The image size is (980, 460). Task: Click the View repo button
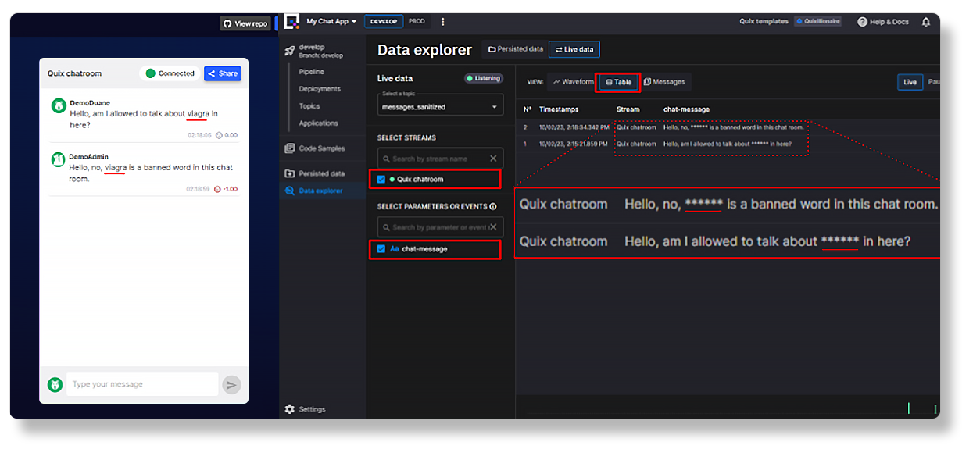(x=245, y=23)
